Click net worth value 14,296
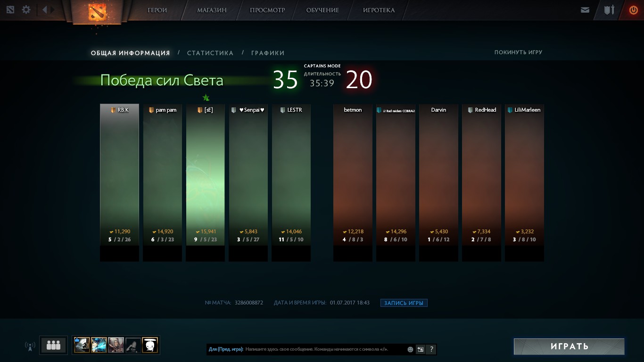The width and height of the screenshot is (644, 362). tap(398, 231)
